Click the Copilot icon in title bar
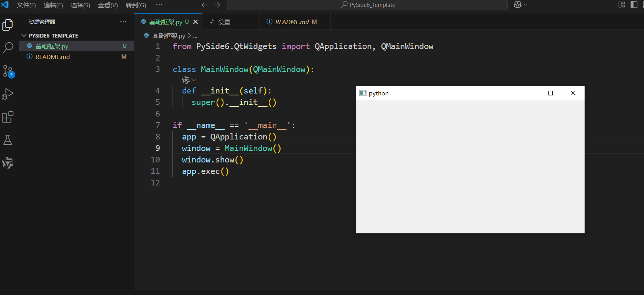Image resolution: width=644 pixels, height=295 pixels. point(517,5)
